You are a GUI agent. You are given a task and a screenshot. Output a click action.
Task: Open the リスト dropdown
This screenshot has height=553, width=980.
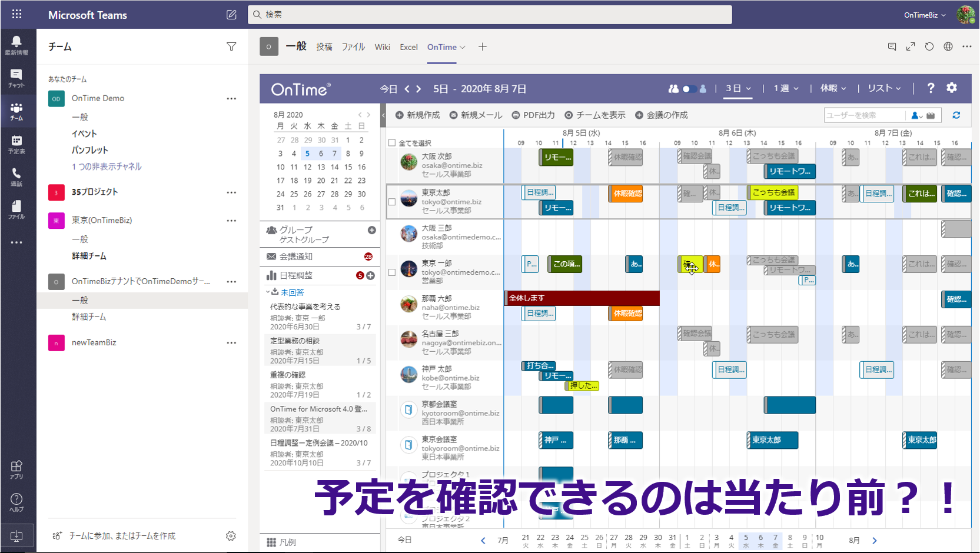click(x=884, y=88)
